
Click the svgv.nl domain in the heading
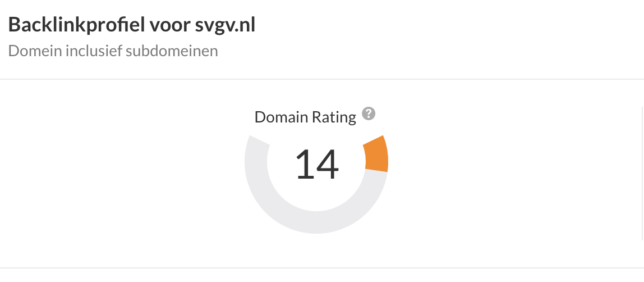click(x=225, y=25)
